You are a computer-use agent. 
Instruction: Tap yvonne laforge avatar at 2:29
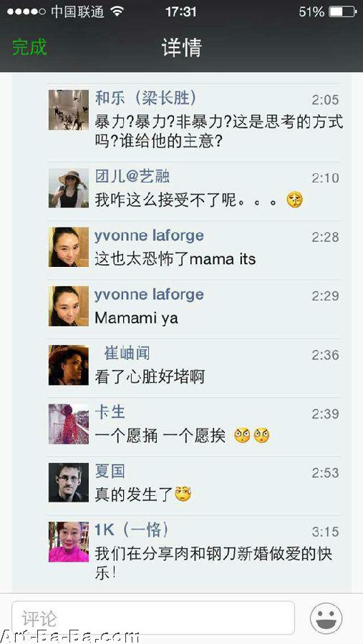69,306
